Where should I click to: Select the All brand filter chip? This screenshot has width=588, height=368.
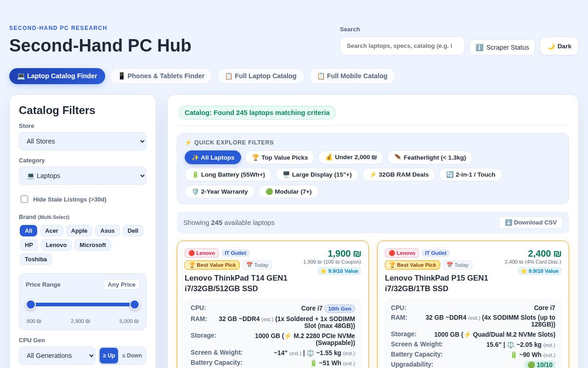[28, 231]
